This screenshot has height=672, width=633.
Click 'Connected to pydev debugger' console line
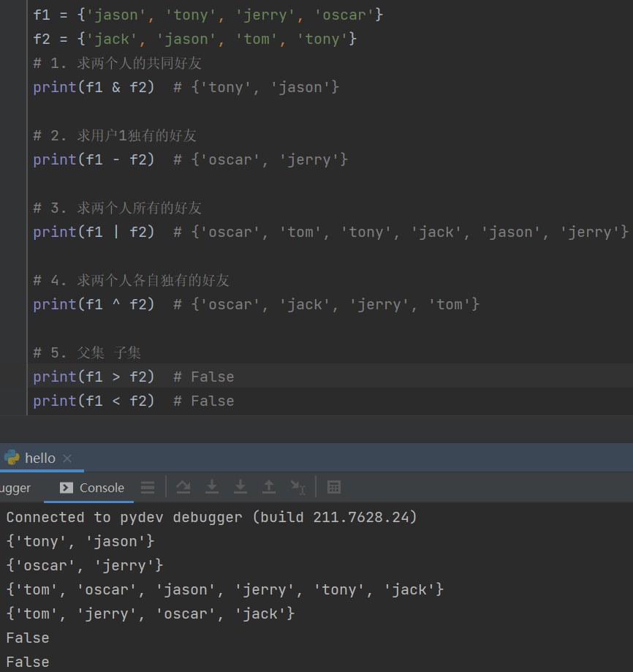click(x=211, y=517)
